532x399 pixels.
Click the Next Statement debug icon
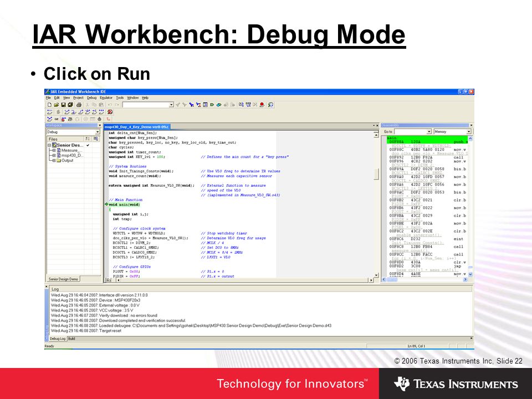tap(88, 112)
